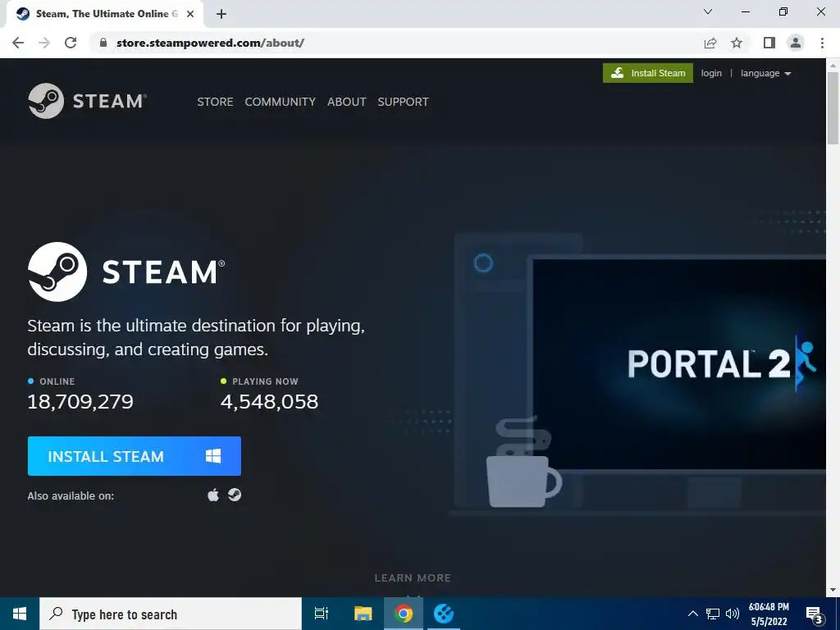Open File Explorer from the taskbar

tap(363, 614)
